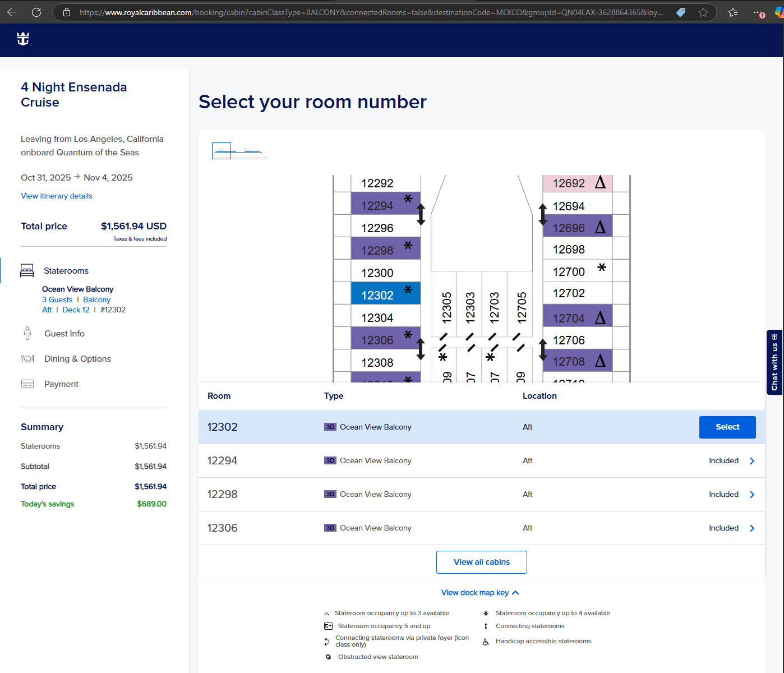Open the Dining & Options step
Screen dimensions: 784x673
77,359
